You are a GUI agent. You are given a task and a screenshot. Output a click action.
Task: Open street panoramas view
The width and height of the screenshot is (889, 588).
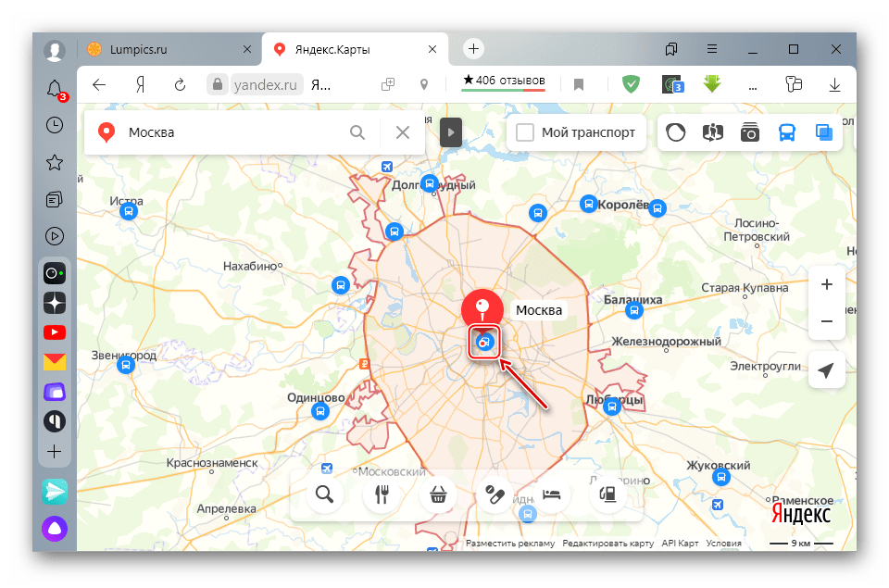click(x=712, y=132)
